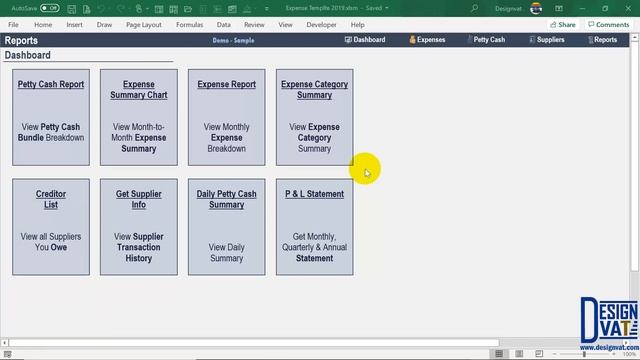This screenshot has height=360, width=640.
Task: Click the Share button
Action: click(563, 24)
